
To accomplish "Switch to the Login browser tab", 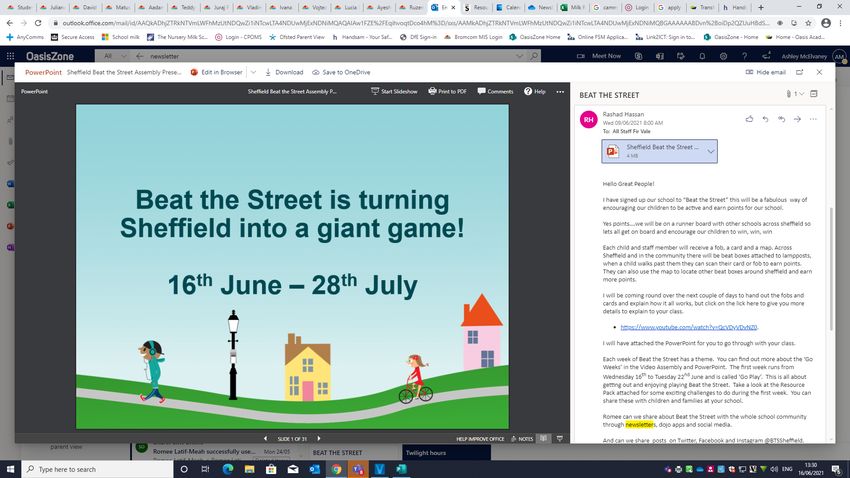I will (x=637, y=8).
